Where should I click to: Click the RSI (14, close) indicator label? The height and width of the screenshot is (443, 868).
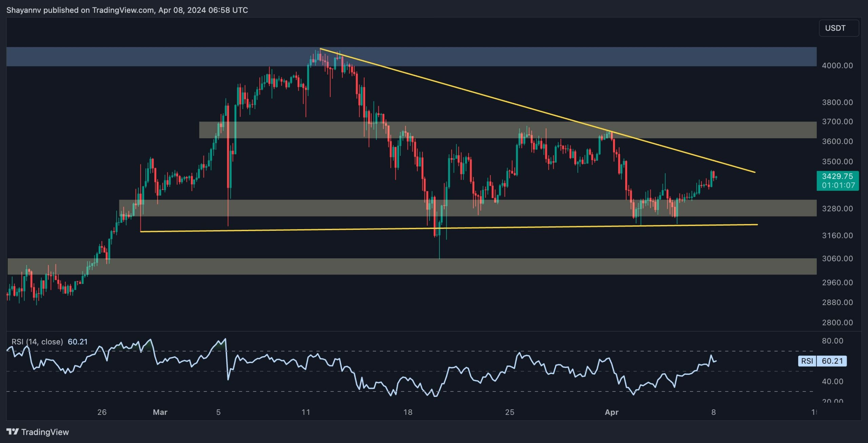[x=37, y=342]
